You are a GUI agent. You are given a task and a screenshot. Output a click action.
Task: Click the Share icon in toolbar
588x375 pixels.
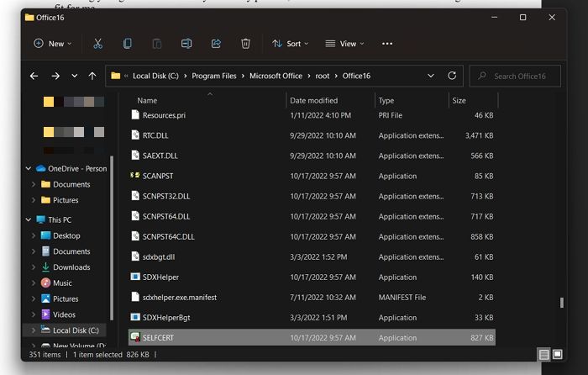point(216,44)
